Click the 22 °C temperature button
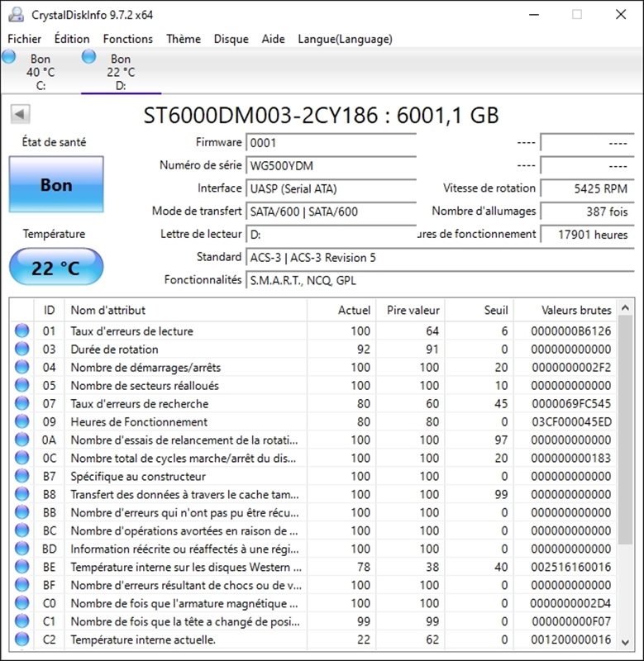The height and width of the screenshot is (661, 644). click(56, 268)
